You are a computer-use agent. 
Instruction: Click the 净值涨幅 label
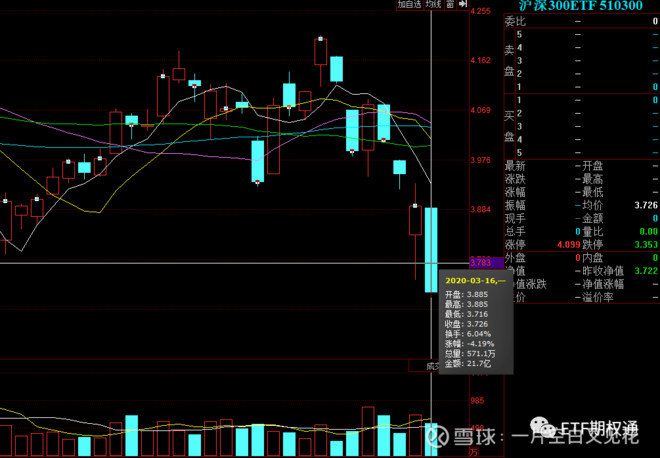[x=603, y=284]
